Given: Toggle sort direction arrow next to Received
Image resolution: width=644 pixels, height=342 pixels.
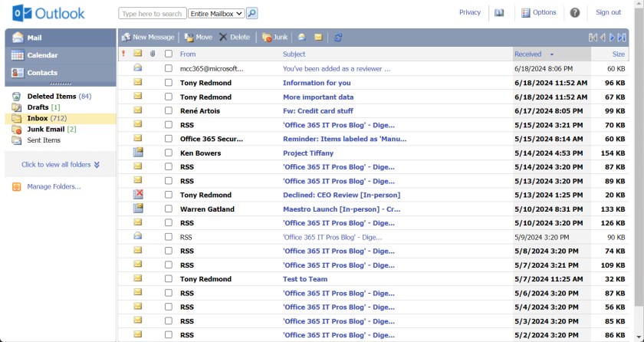Looking at the screenshot, I should [x=551, y=54].
